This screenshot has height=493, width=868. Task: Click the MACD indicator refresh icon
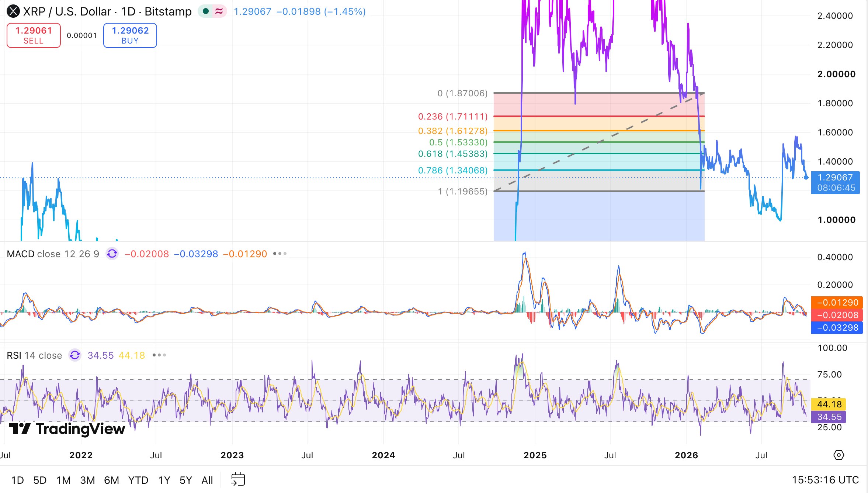point(112,254)
